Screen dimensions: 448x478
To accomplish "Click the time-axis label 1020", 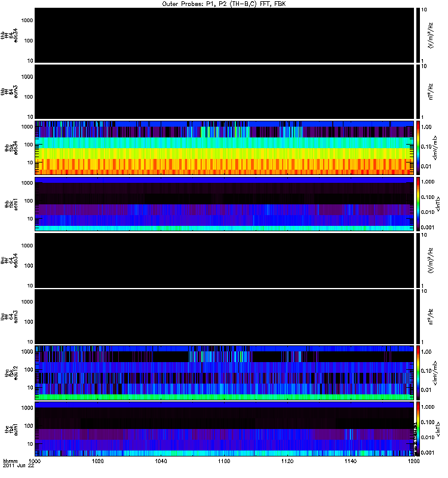I will point(98,461).
